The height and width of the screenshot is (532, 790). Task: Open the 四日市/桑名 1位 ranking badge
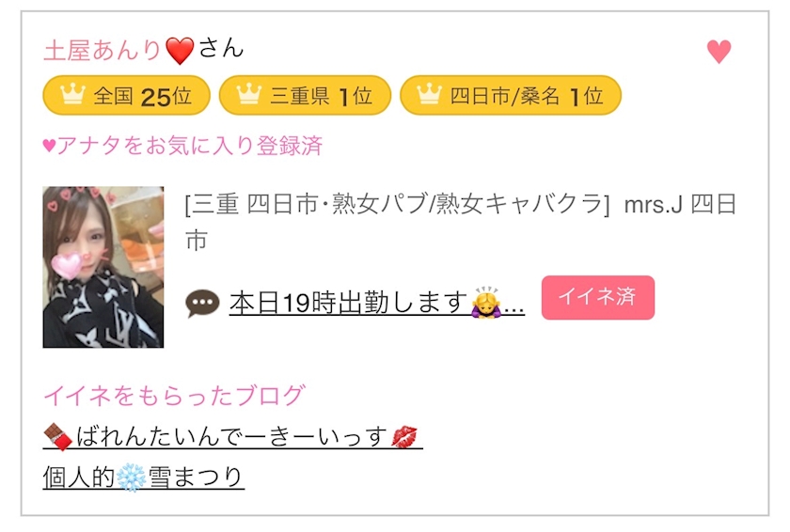point(511,96)
